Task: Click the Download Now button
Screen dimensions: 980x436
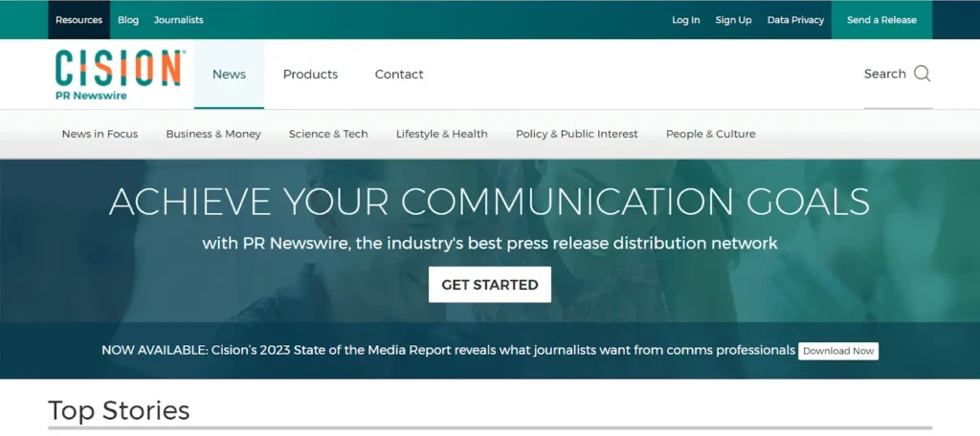Action: click(838, 351)
